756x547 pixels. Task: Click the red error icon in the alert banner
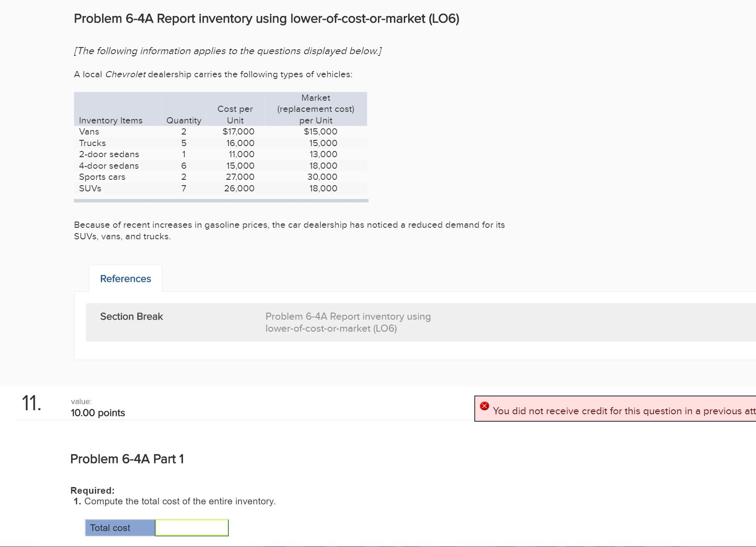[484, 406]
